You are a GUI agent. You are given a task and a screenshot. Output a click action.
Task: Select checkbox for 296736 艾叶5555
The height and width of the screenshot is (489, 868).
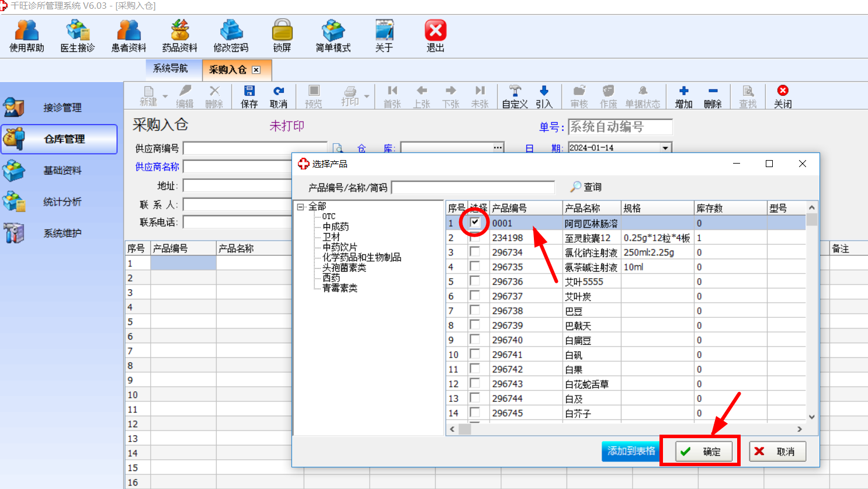tap(475, 281)
